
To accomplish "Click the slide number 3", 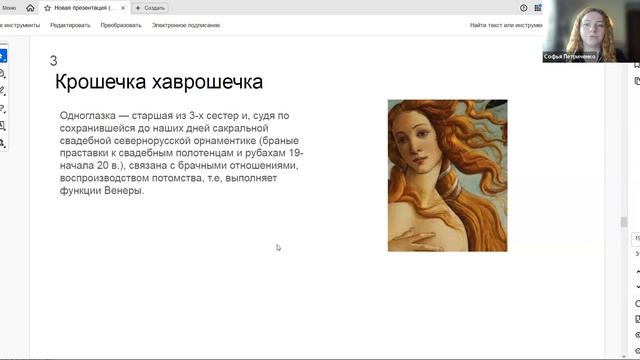I will [x=53, y=61].
